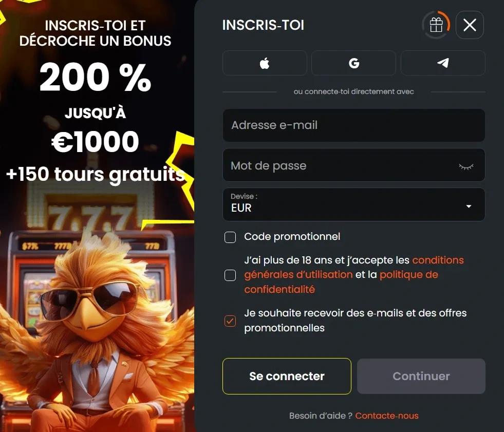Click the Continuer button
Image resolution: width=504 pixels, height=432 pixels.
point(421,376)
